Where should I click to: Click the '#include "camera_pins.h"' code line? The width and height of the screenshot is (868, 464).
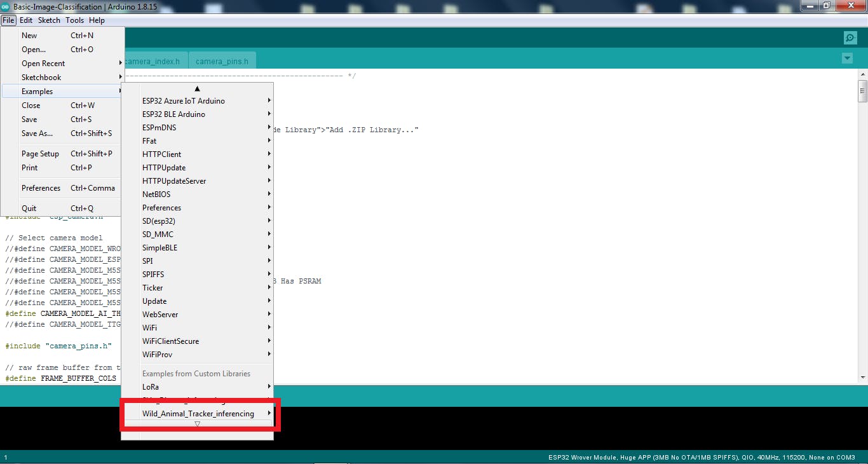(x=58, y=346)
